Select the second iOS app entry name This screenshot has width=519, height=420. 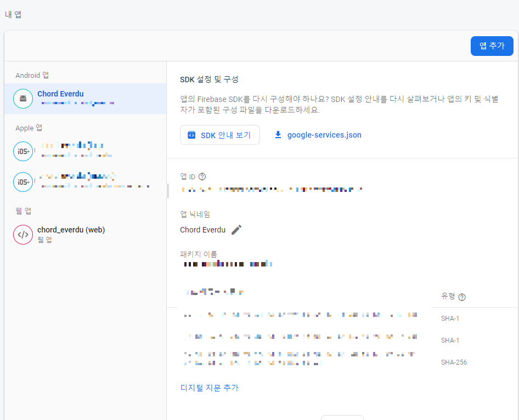coord(77,176)
